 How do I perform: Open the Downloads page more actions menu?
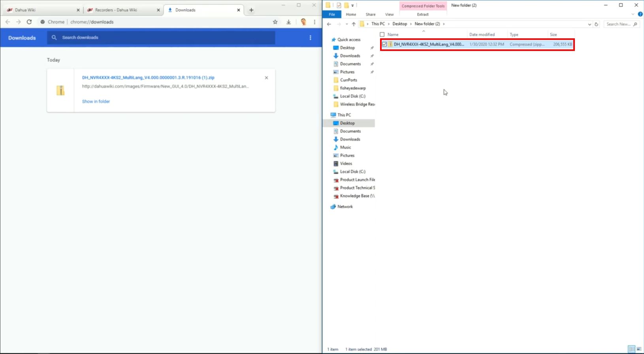coord(310,38)
